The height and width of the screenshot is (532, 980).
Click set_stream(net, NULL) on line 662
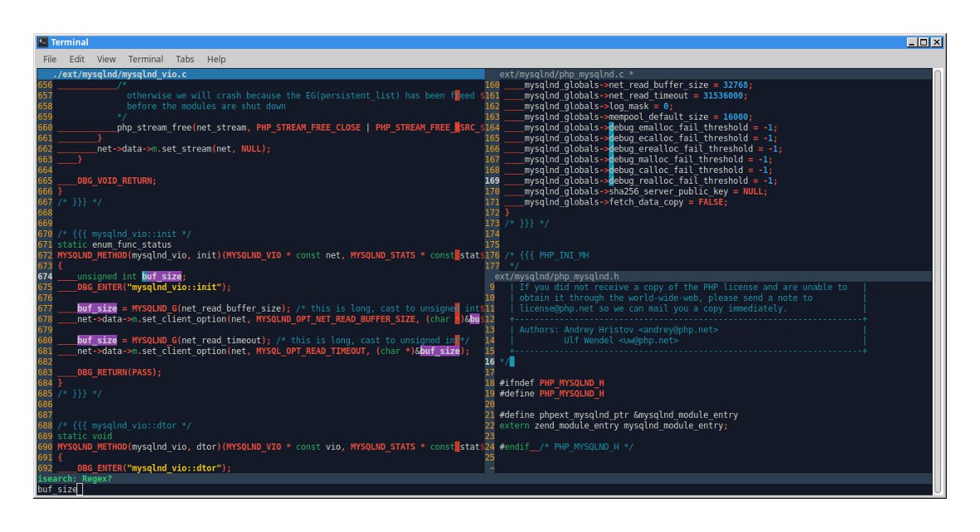point(216,149)
